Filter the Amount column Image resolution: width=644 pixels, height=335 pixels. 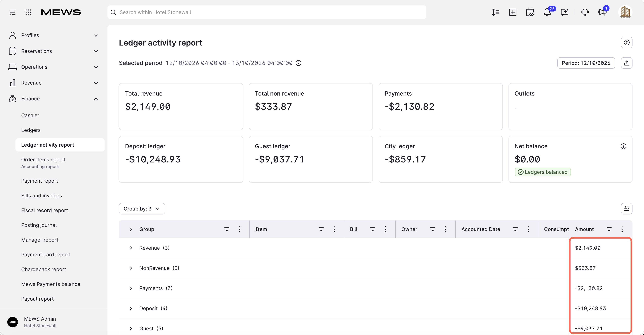tap(609, 229)
